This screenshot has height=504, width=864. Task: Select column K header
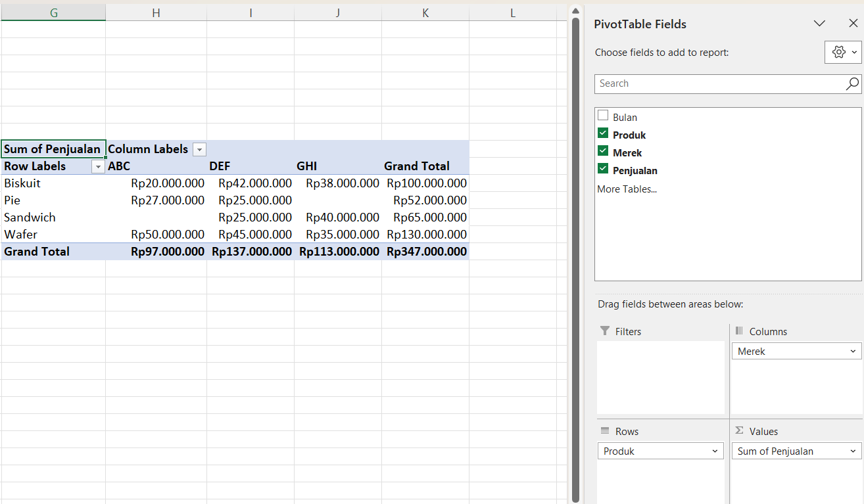(x=425, y=12)
